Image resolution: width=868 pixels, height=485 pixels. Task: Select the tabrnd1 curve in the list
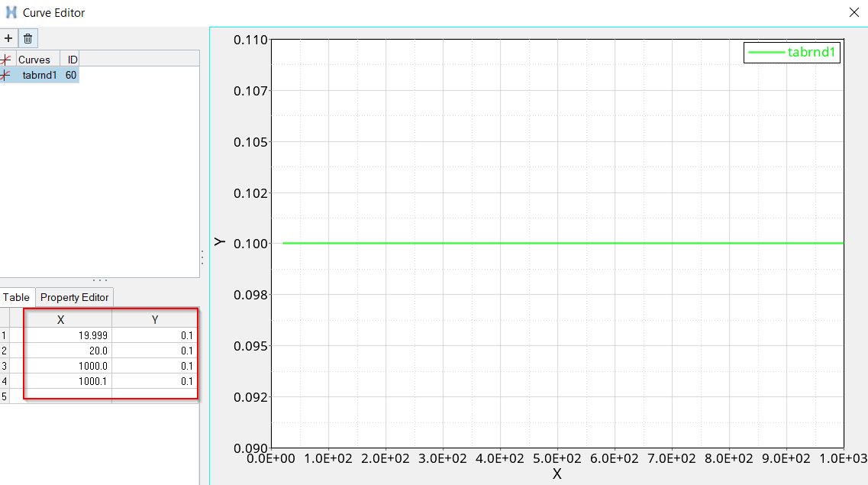(x=39, y=75)
